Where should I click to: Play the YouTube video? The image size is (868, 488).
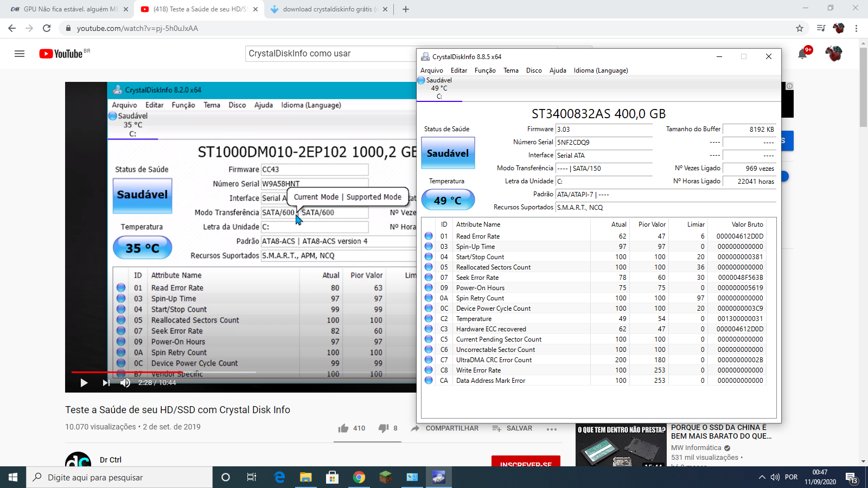click(84, 383)
